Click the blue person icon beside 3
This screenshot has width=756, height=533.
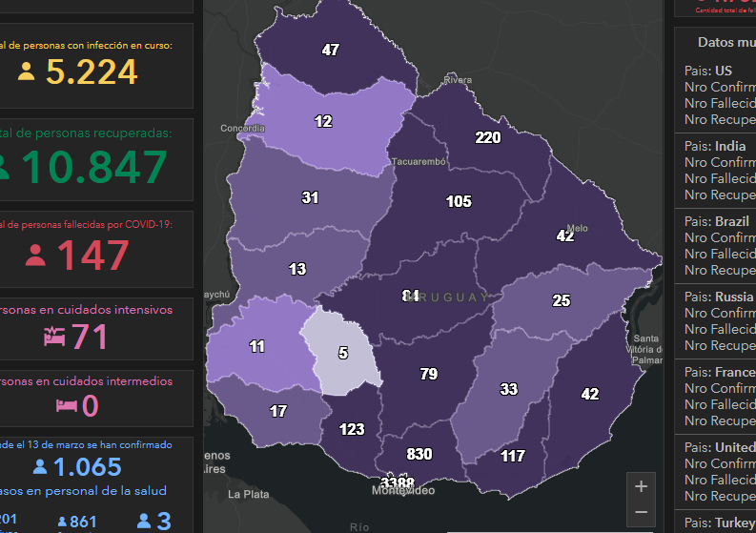(x=144, y=521)
